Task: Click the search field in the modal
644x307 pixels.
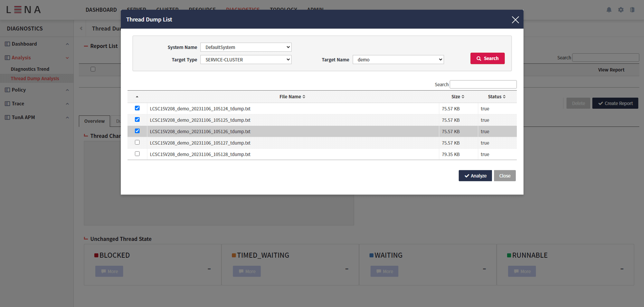Action: coord(483,84)
